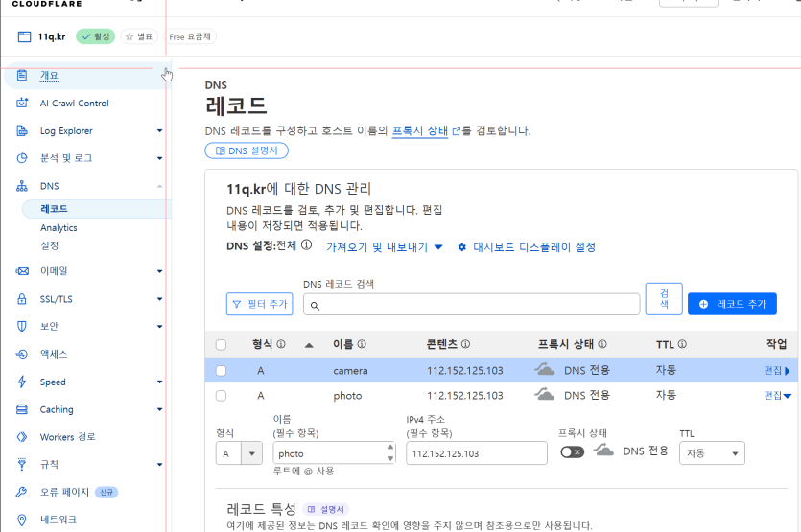Open the TTL 자동 dropdown
Viewport: 801px width, 532px height.
pos(712,452)
